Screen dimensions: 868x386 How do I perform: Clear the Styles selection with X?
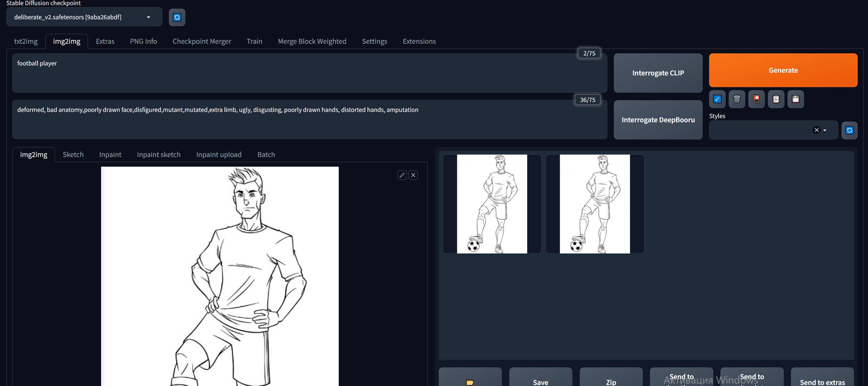coord(816,130)
